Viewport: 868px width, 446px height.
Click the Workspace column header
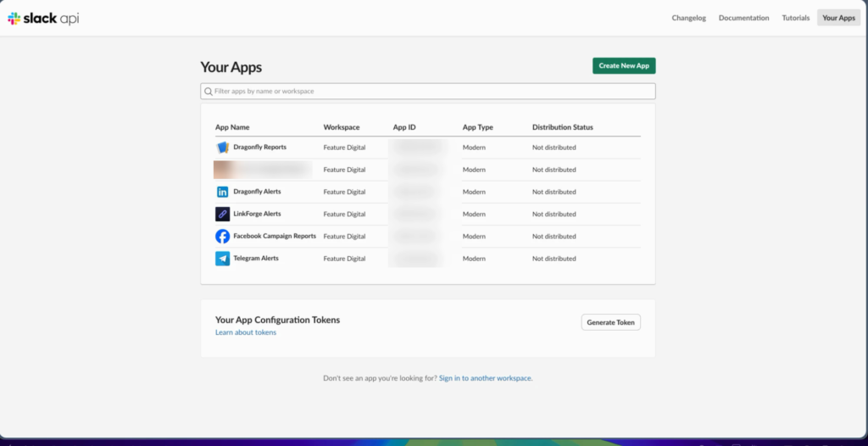click(342, 127)
